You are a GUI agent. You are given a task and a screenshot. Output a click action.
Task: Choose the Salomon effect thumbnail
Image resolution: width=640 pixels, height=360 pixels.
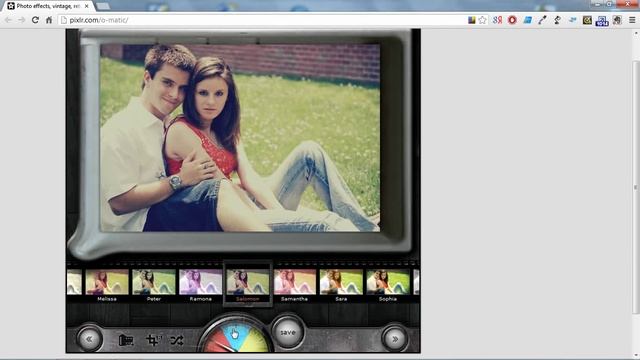248,282
